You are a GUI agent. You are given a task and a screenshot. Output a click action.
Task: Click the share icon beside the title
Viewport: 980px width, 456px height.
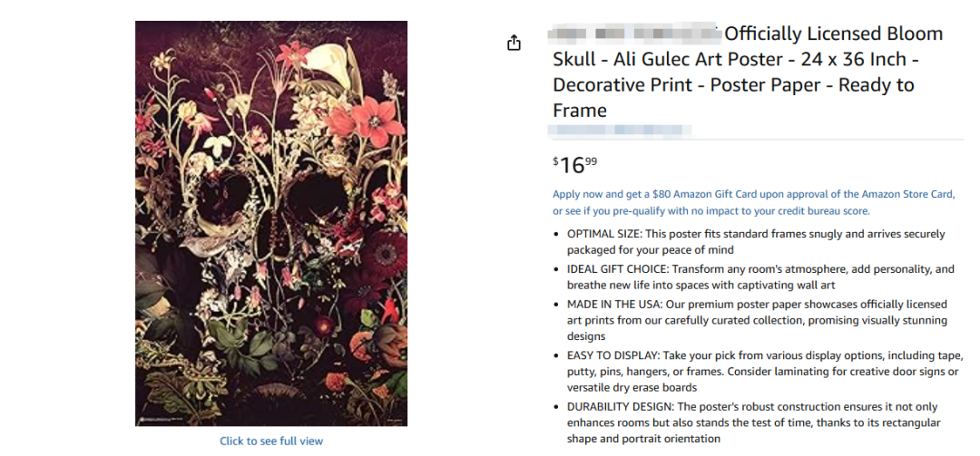tap(514, 43)
